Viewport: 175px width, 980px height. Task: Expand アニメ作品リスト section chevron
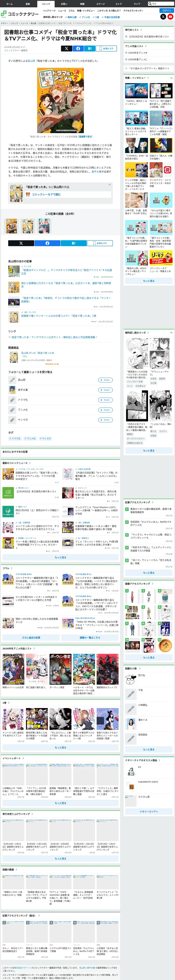coord(146,46)
